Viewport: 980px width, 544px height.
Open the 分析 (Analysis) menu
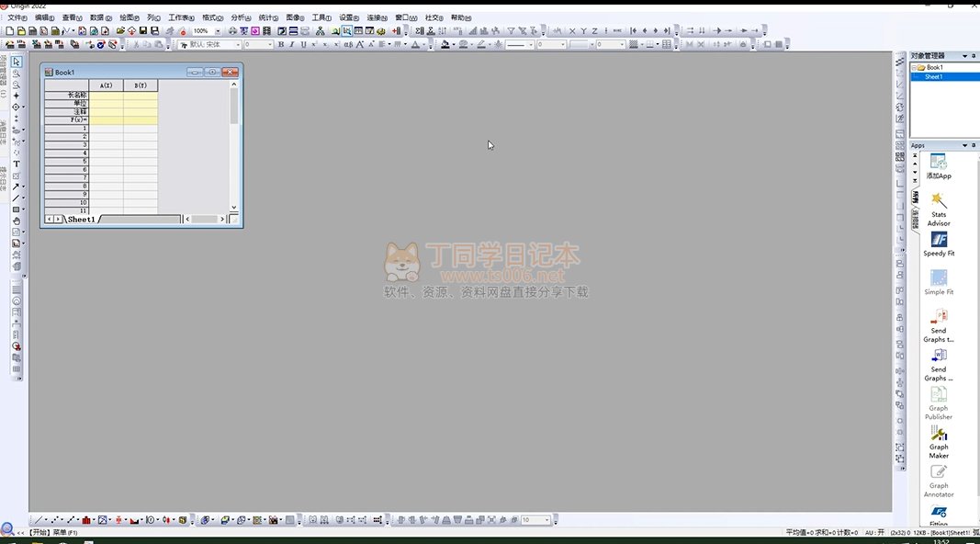(x=241, y=17)
